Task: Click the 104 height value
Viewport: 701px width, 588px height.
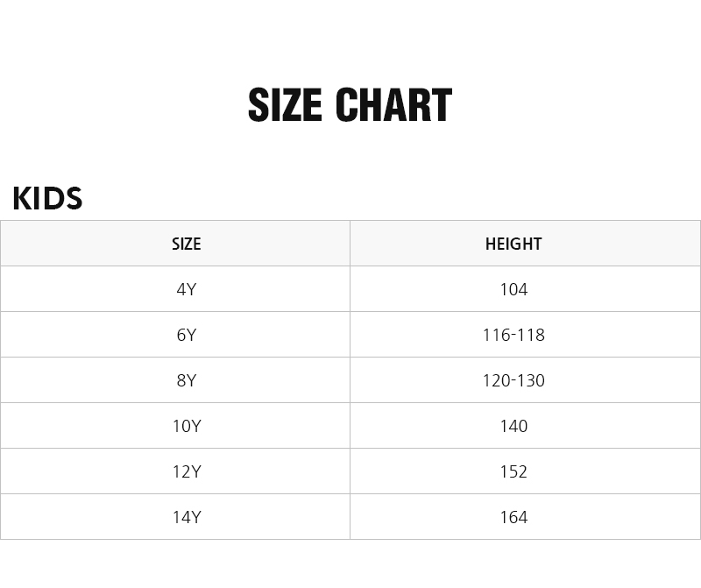Action: (x=513, y=289)
